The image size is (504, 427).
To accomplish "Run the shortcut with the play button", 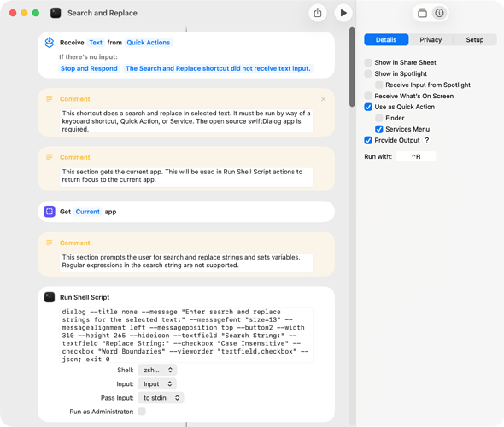I will [x=343, y=13].
